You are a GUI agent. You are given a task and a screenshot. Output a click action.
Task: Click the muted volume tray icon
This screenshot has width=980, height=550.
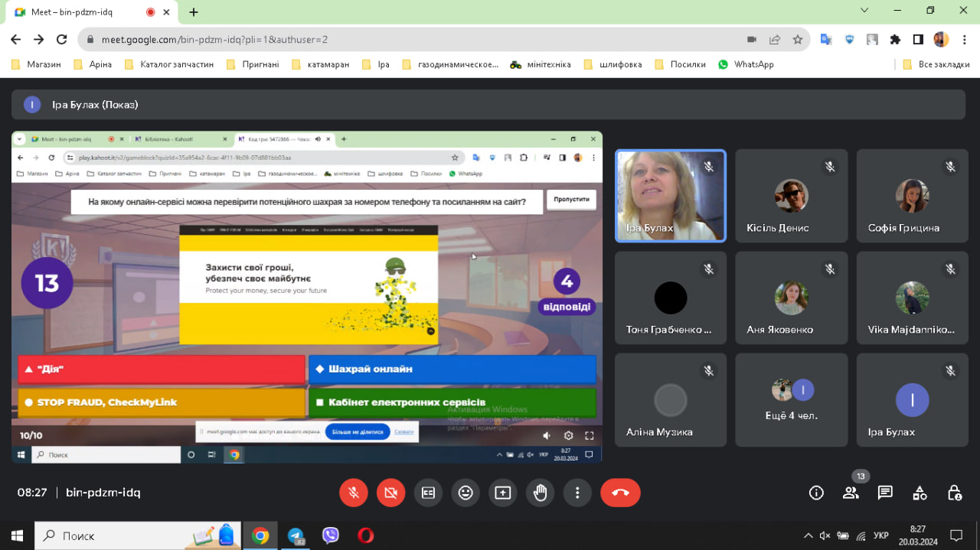[825, 535]
